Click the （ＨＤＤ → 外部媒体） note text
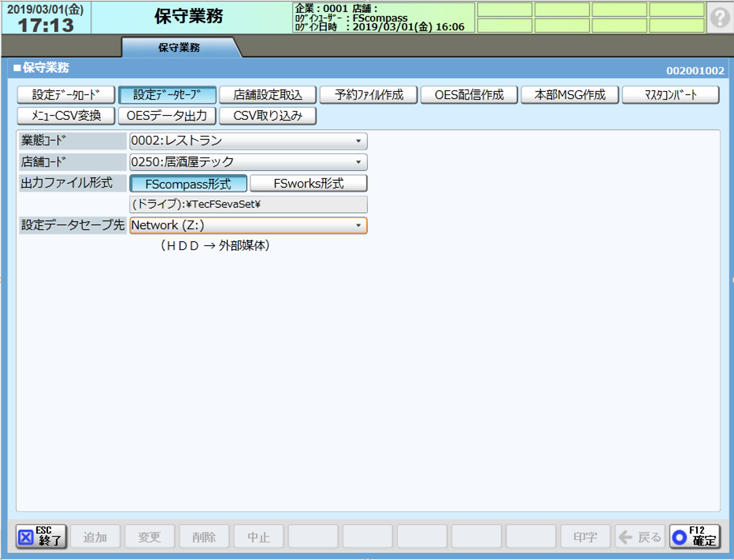 [x=215, y=246]
